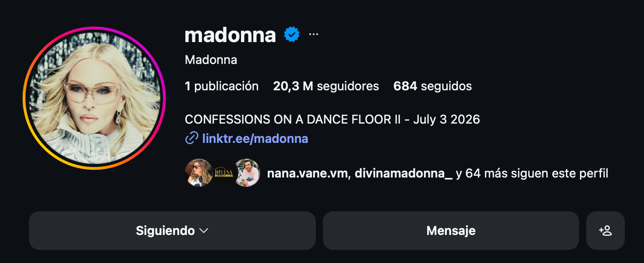Click the 1 publicación count
644x263 pixels.
point(222,86)
